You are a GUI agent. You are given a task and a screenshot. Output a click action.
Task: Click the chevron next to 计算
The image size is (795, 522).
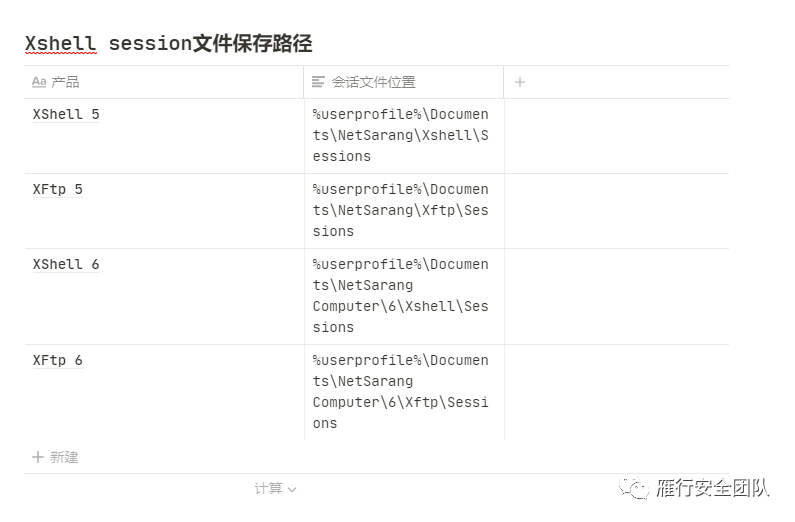292,490
